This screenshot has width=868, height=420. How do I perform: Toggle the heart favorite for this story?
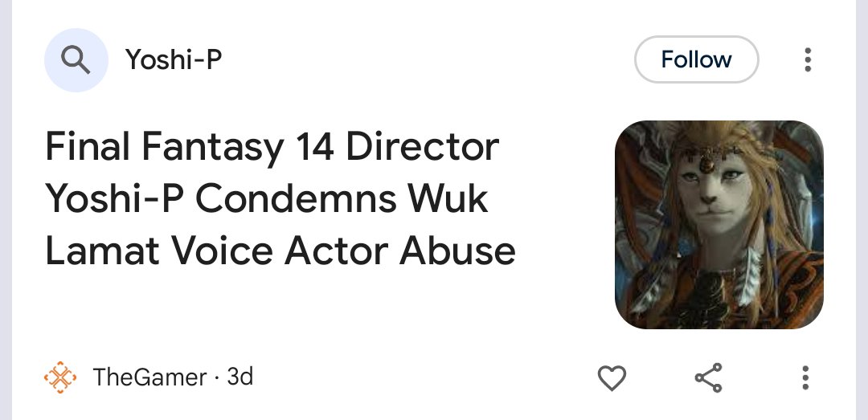612,378
